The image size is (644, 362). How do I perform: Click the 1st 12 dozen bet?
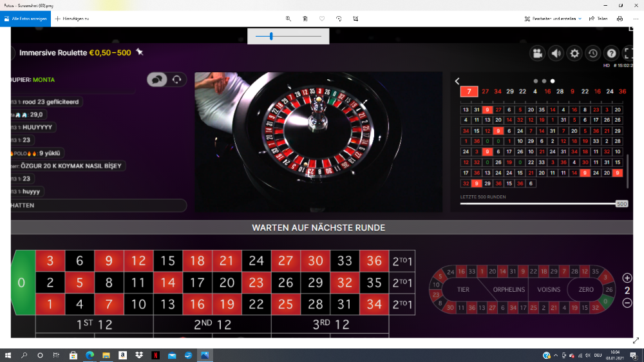tap(94, 325)
